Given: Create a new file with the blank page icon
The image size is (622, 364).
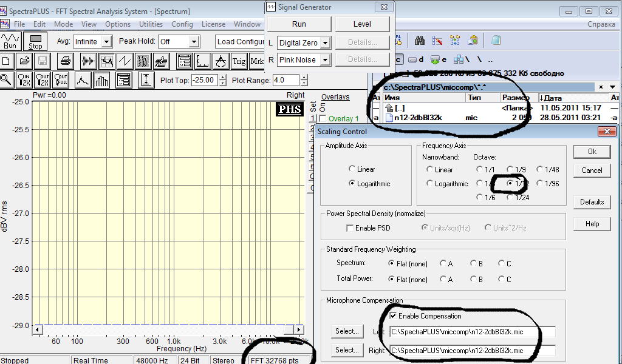Looking at the screenshot, I should 7,61.
